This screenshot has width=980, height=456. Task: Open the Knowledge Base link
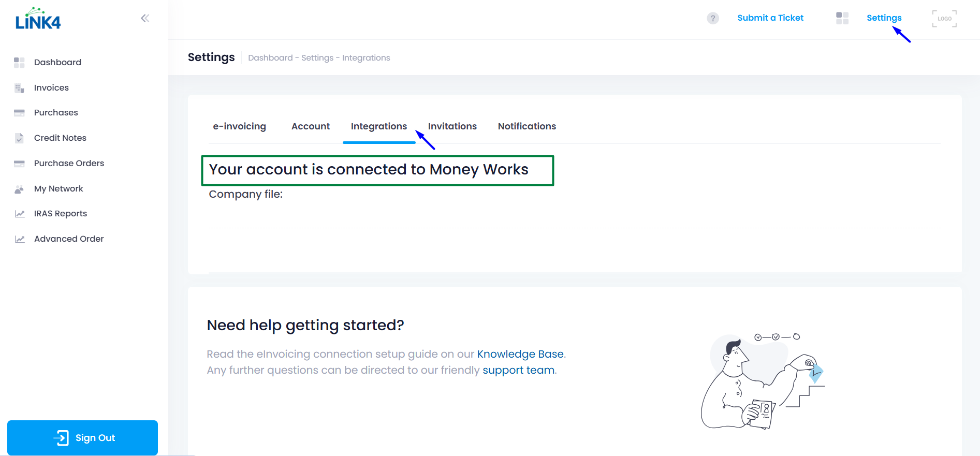coord(520,354)
